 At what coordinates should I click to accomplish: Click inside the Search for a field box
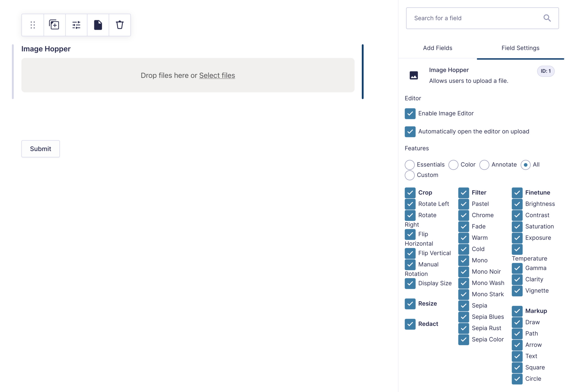[466, 18]
